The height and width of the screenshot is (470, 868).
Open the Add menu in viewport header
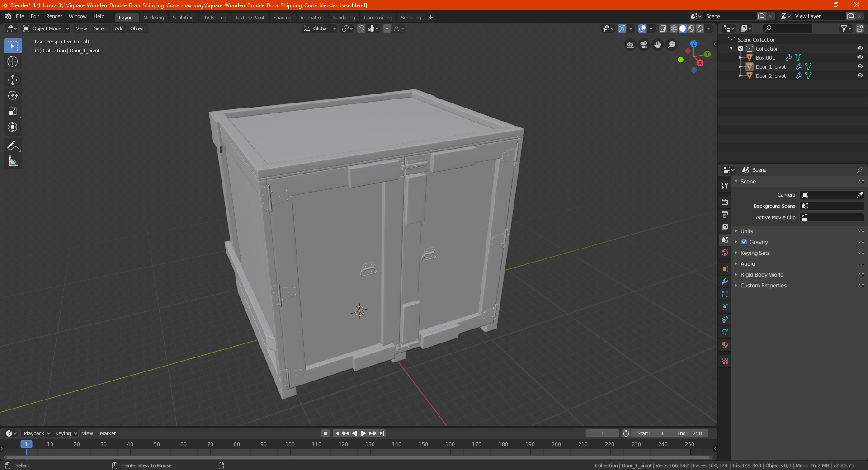pos(119,28)
